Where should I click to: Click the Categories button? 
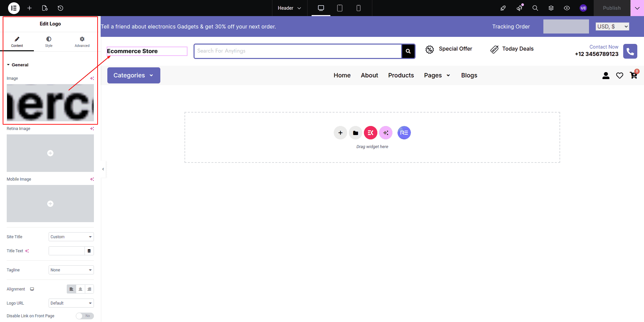[x=133, y=75]
